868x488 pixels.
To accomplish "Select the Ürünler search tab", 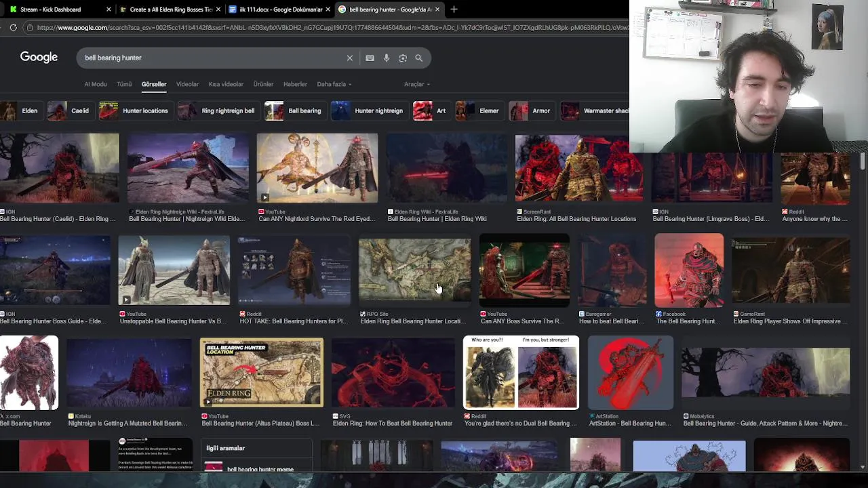I will (x=263, y=84).
